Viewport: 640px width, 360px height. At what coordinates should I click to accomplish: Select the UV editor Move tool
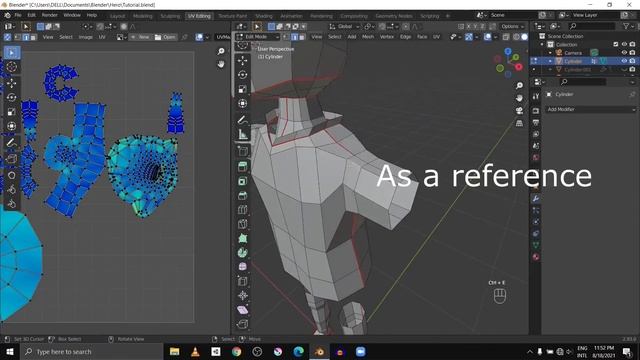[12, 83]
